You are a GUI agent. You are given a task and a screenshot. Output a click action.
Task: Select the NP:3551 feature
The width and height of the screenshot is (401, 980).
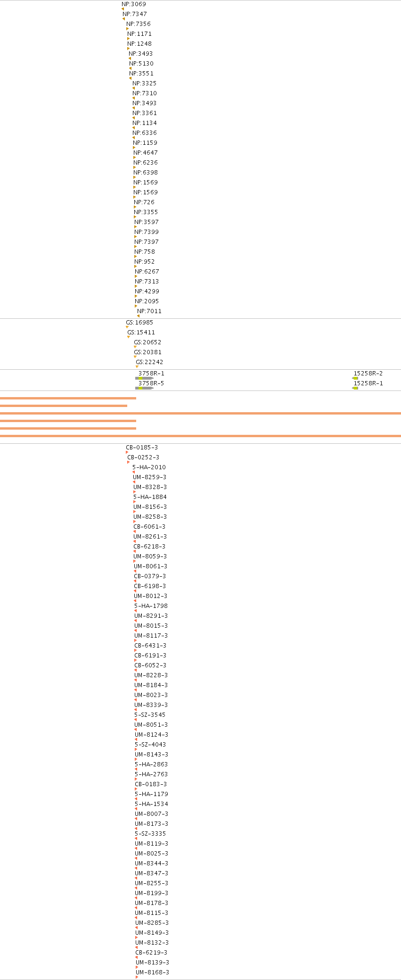(x=141, y=74)
